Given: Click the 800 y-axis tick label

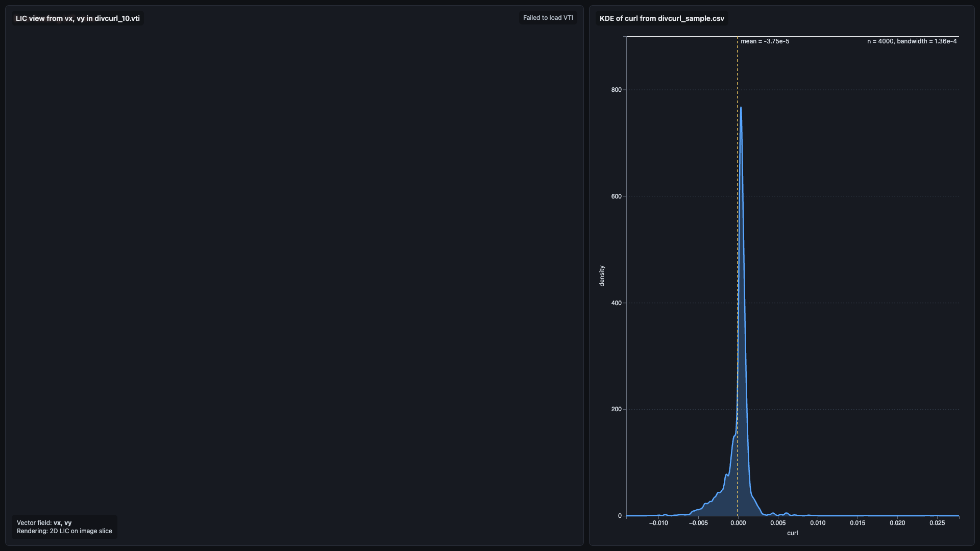Looking at the screenshot, I should click(616, 90).
